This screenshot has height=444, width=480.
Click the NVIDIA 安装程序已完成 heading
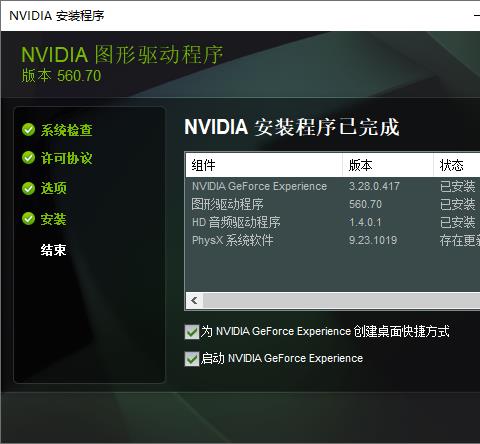click(292, 127)
